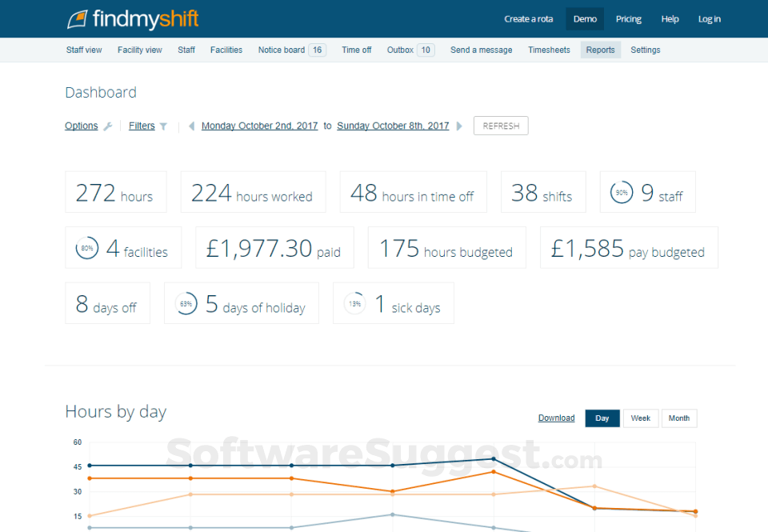
Task: Select the 272 hours stat tile
Action: coord(115,192)
